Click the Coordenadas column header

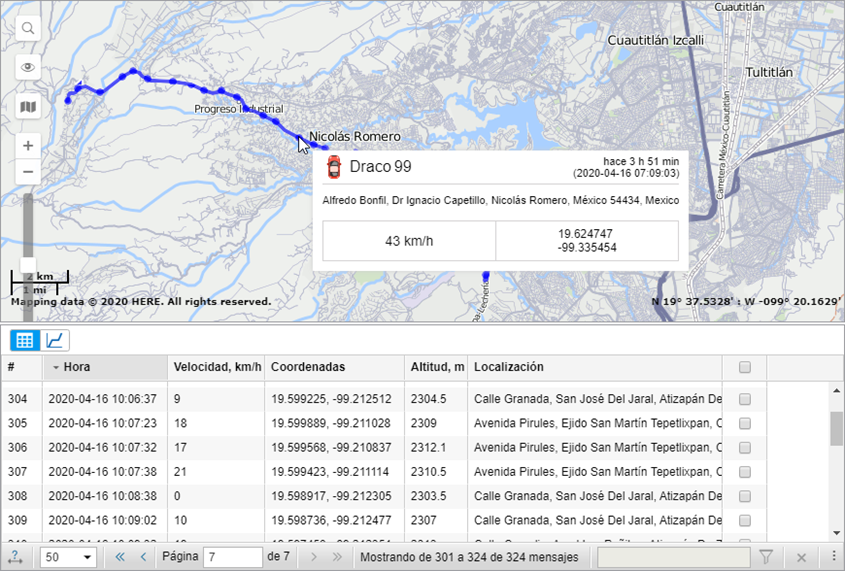point(335,367)
